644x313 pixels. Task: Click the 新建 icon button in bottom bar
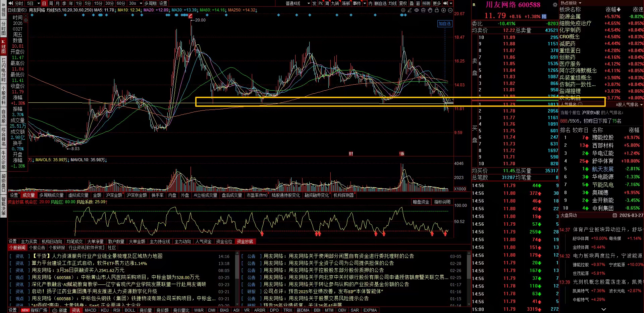[60, 310]
